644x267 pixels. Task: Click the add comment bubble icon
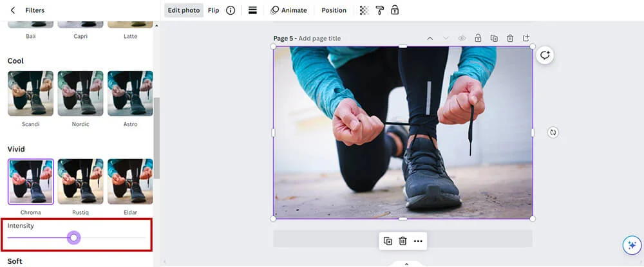[x=545, y=55]
